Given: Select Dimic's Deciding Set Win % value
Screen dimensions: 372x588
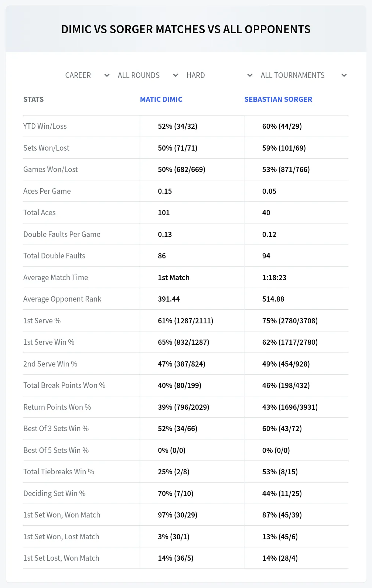Looking at the screenshot, I should (175, 494).
